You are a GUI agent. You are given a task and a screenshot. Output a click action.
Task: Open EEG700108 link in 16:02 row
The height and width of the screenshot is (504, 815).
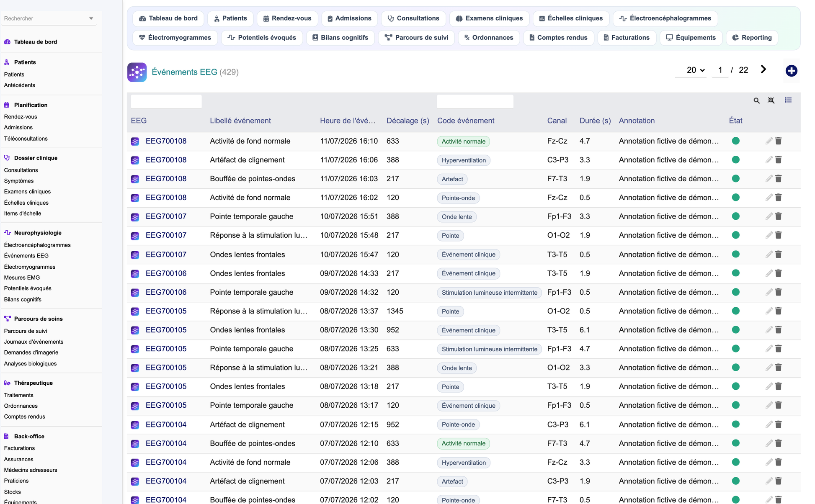(x=166, y=198)
